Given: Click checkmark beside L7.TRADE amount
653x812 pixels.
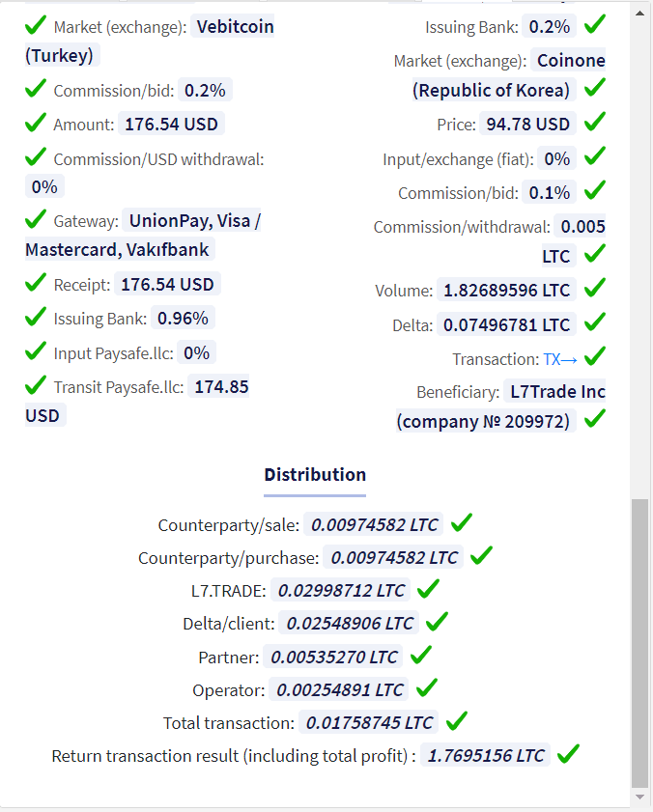Looking at the screenshot, I should (x=428, y=589).
